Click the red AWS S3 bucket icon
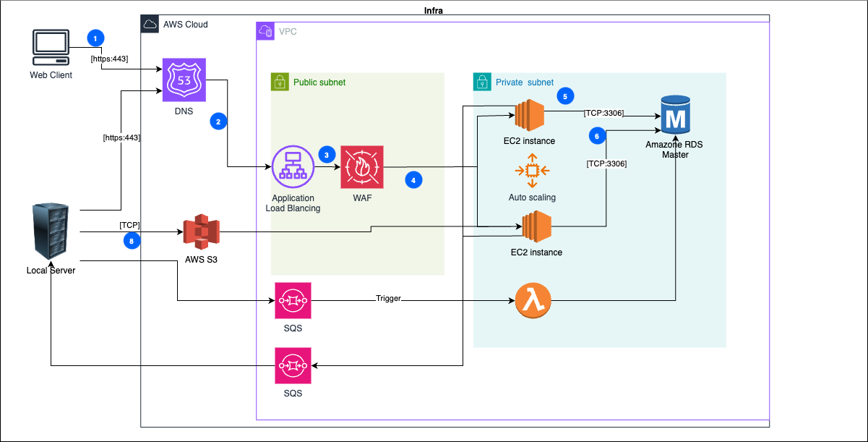868x442 pixels. click(x=200, y=232)
